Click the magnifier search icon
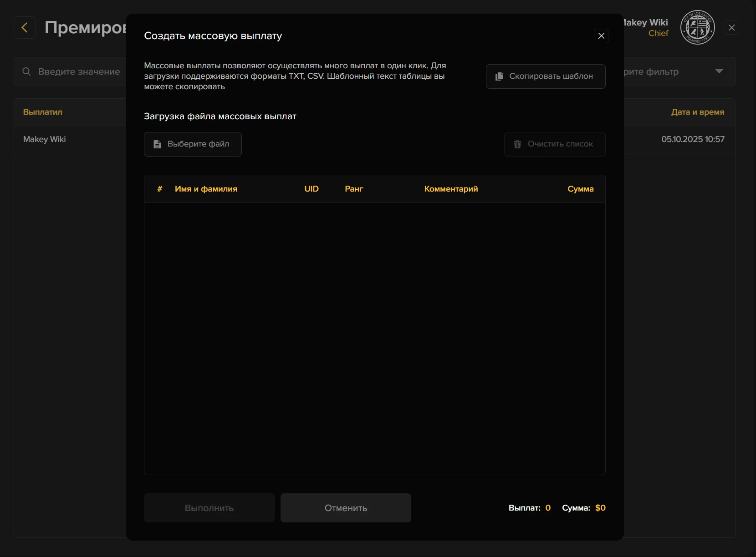Image resolution: width=756 pixels, height=557 pixels. click(x=26, y=71)
